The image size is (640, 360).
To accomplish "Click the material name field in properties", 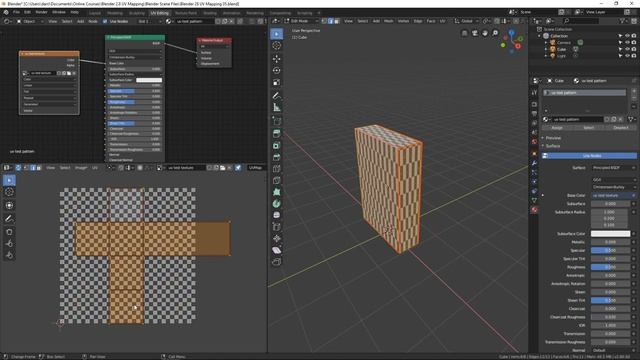I will coord(577,119).
